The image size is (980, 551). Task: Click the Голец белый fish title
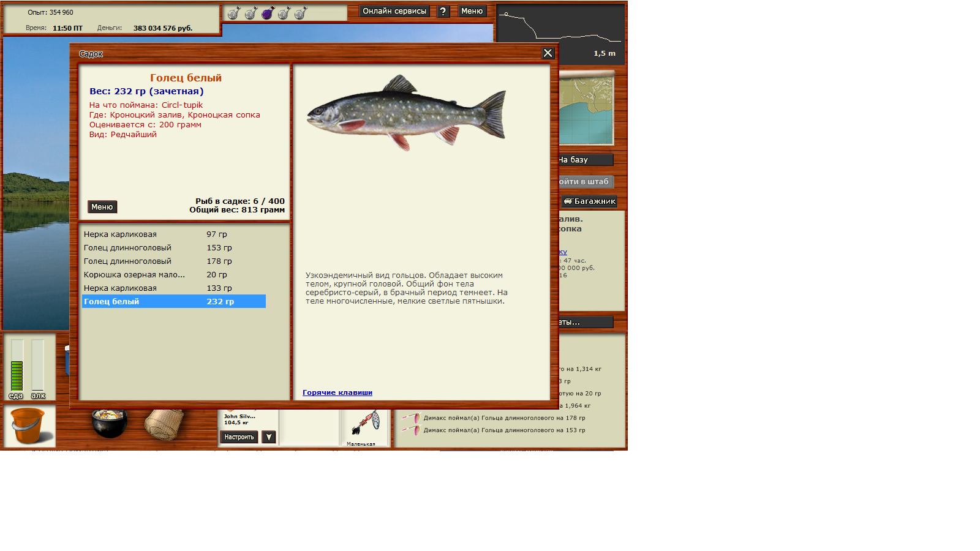click(186, 78)
